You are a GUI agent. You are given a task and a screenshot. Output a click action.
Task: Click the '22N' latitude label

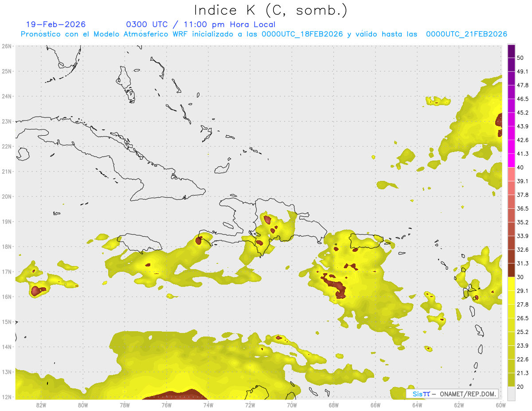[x=7, y=146]
